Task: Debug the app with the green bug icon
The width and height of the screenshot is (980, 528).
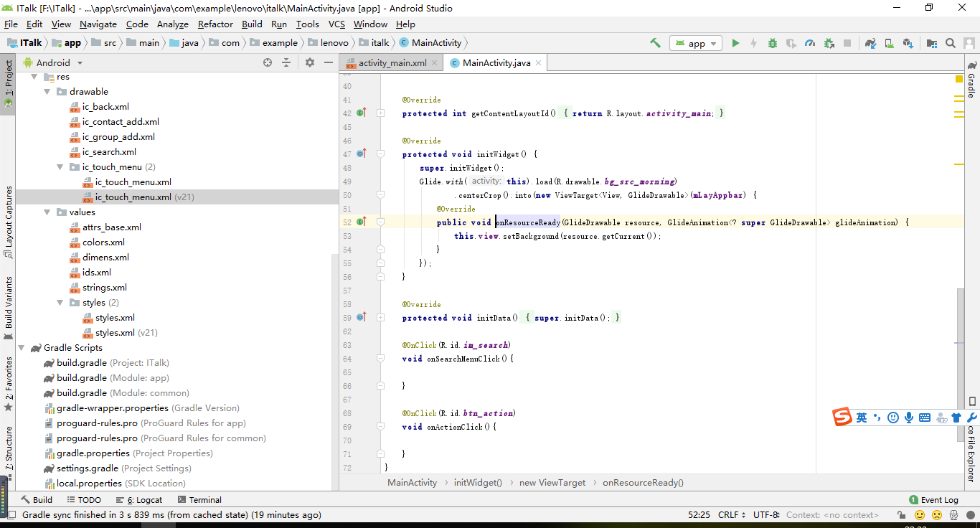Action: 773,43
